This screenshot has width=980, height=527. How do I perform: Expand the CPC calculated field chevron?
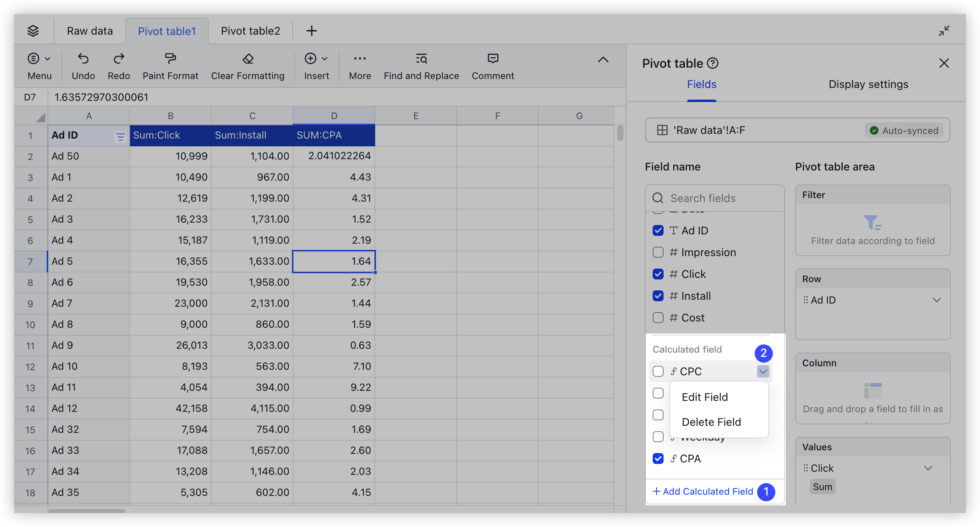[x=762, y=371]
